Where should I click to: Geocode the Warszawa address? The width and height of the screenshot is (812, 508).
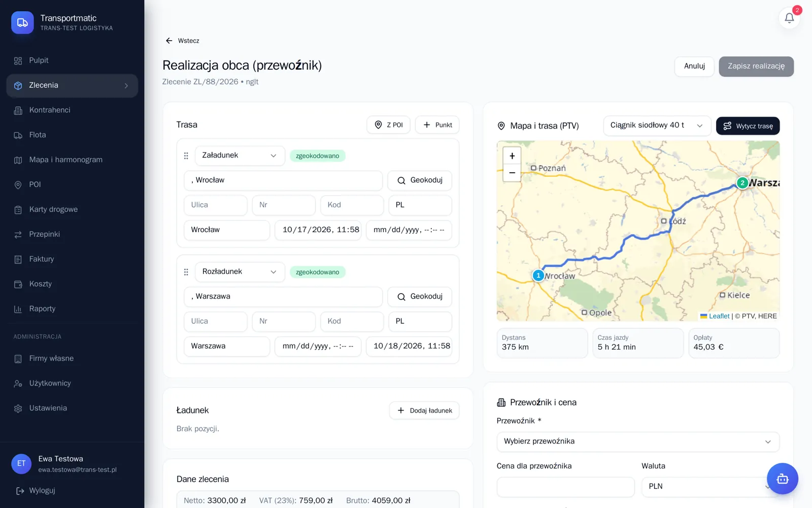tap(420, 297)
